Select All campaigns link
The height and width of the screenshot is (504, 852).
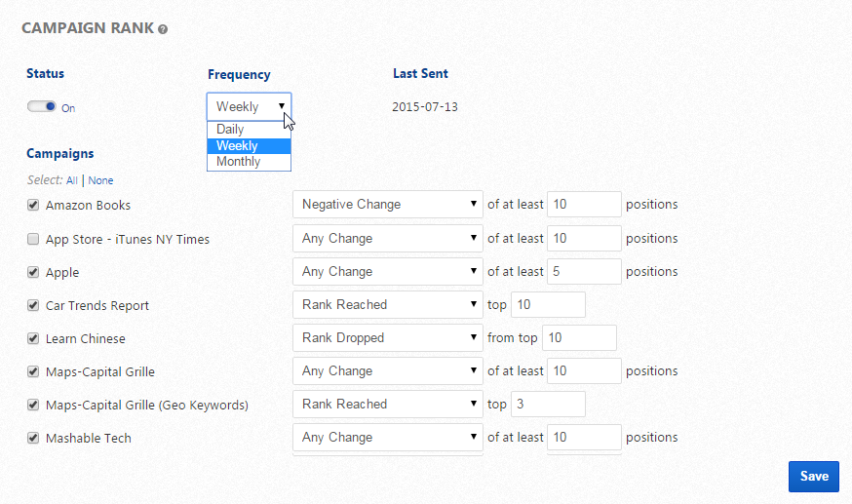pyautogui.click(x=72, y=180)
